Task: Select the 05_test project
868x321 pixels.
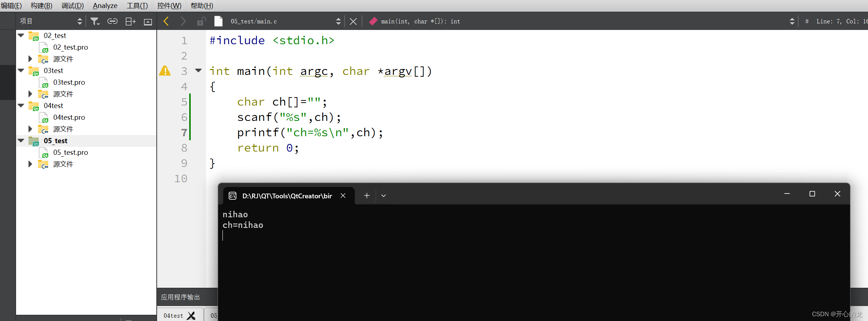Action: (x=56, y=141)
